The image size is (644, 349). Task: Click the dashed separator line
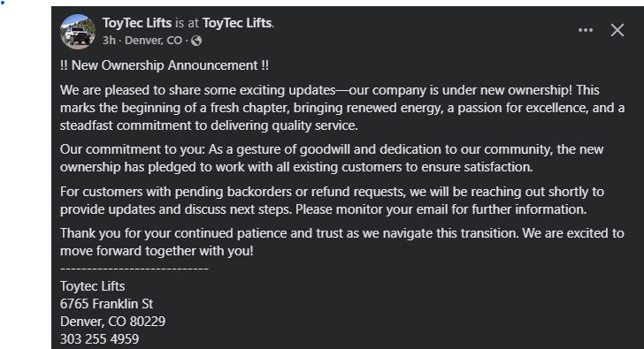(x=134, y=269)
